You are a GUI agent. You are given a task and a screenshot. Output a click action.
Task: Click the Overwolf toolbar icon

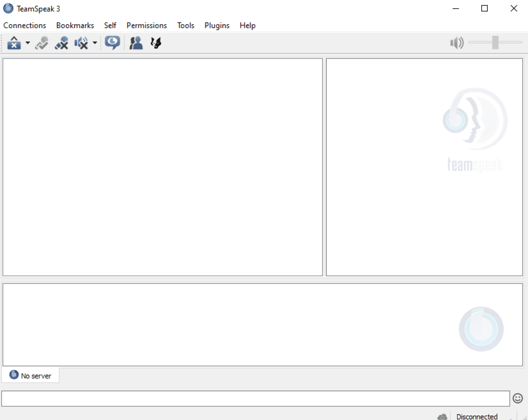156,43
